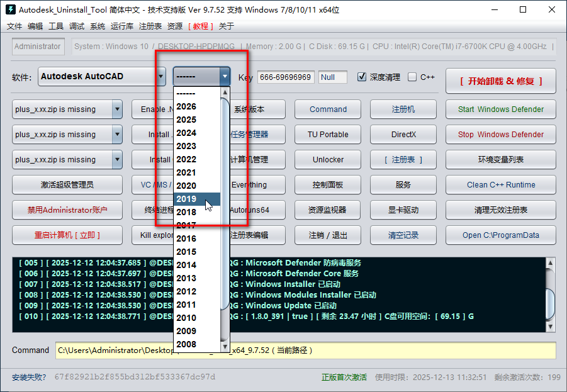Screen dimensions: 567x392
Task: Select version 2018 from the list
Action: [197, 212]
